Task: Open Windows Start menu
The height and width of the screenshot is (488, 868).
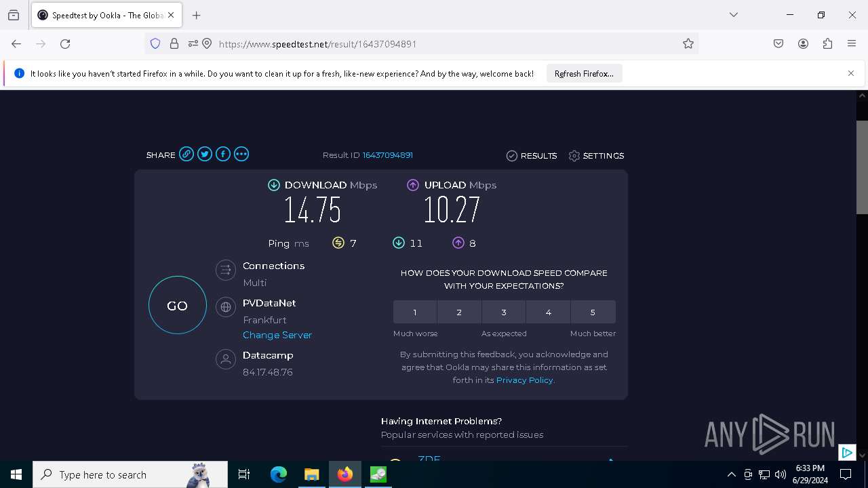Action: coord(16,474)
